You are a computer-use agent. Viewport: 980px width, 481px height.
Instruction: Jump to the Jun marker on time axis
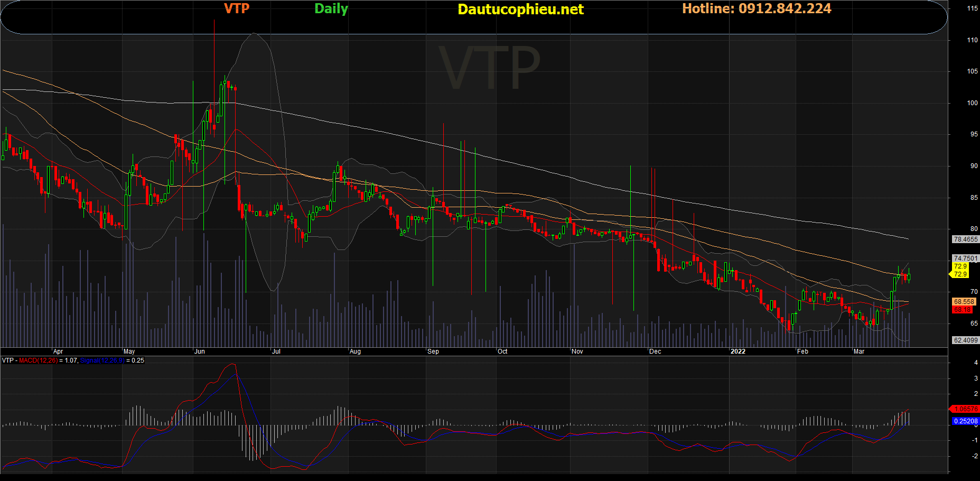click(200, 351)
